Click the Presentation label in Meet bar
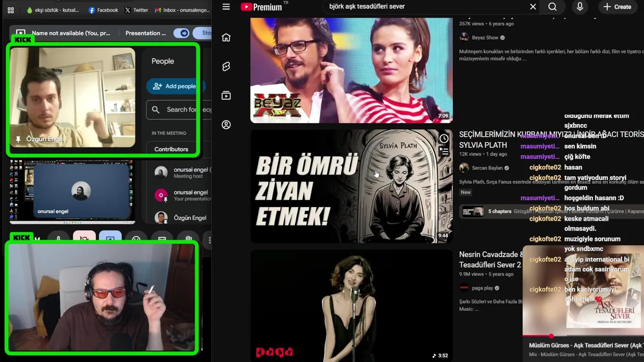 145,33
